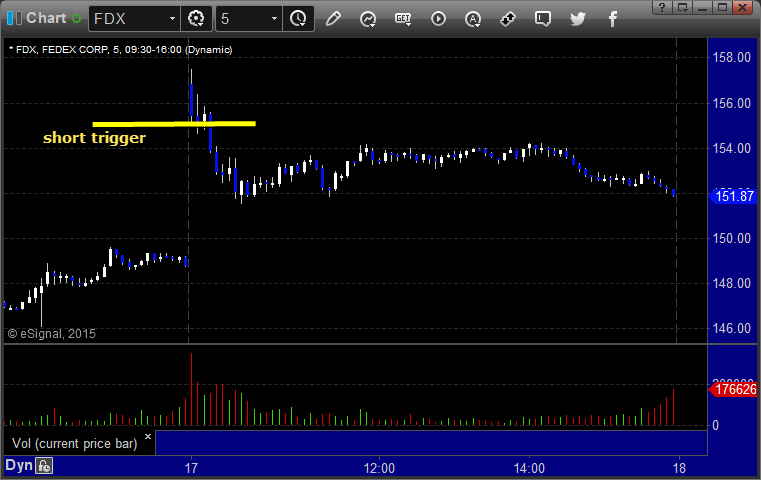Click the 146.00 price axis label
Image resolution: width=761 pixels, height=480 pixels.
(731, 329)
